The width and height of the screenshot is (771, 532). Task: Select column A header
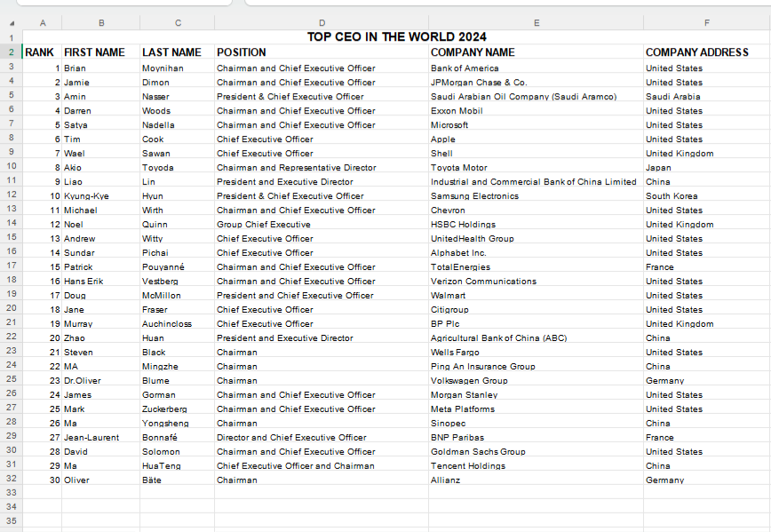(x=43, y=22)
